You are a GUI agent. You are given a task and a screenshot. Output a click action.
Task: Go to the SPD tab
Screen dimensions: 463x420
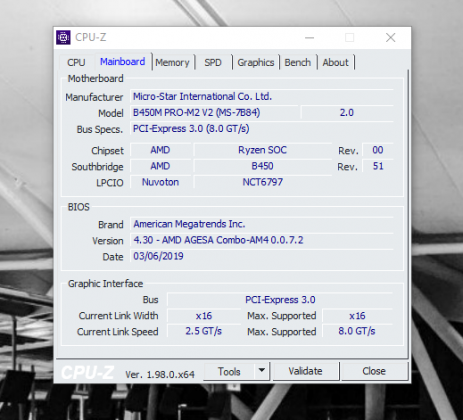[213, 62]
